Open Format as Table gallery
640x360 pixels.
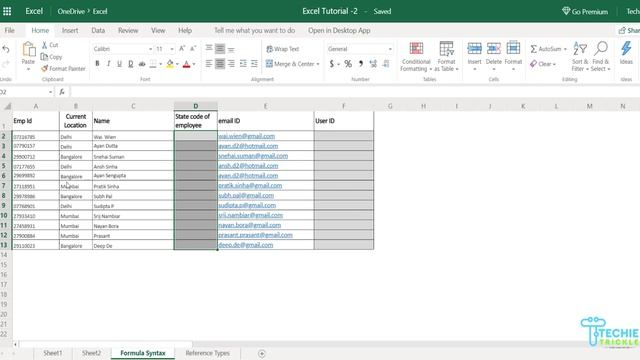[446, 57]
